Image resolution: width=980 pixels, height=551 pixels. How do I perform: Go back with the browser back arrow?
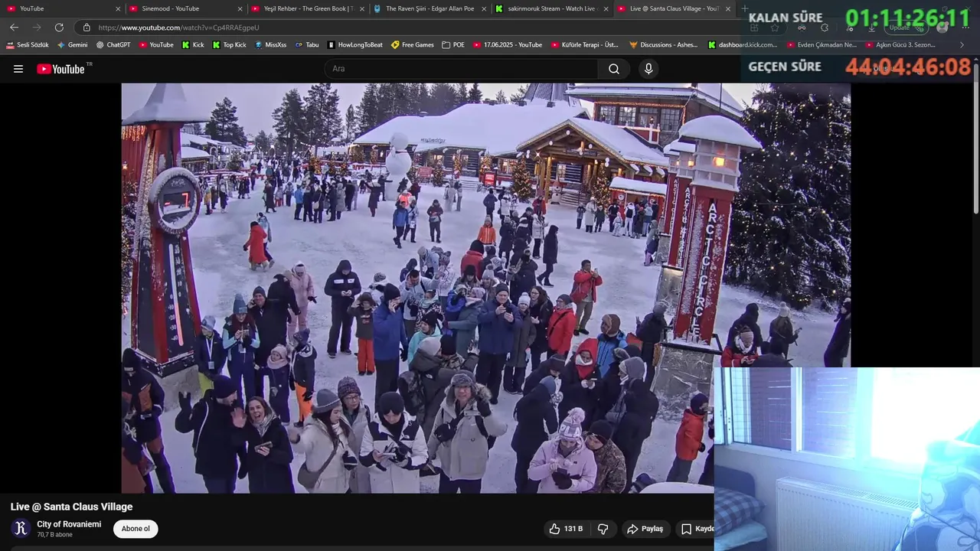(14, 28)
